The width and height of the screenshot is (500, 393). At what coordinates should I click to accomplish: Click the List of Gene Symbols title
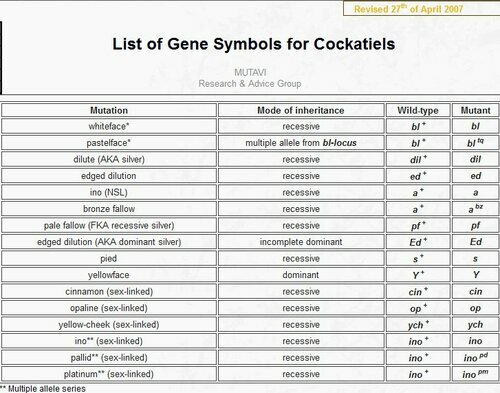[254, 44]
